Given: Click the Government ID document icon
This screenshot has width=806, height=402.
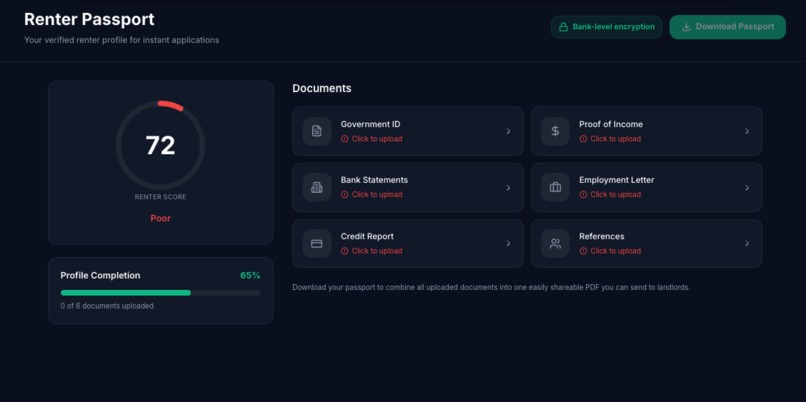Looking at the screenshot, I should [317, 131].
